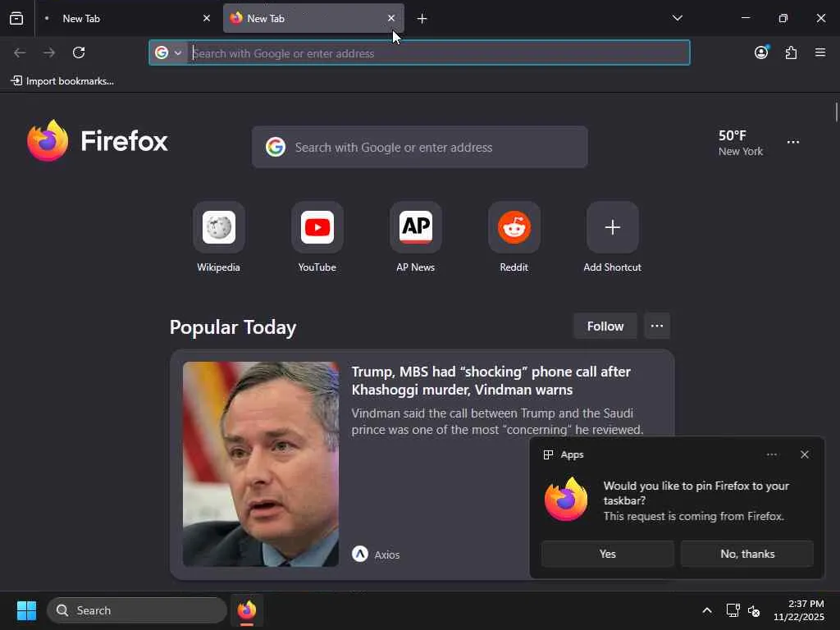Screen dimensions: 840x630
Task: Show hidden system tray icons
Action: pyautogui.click(x=707, y=610)
